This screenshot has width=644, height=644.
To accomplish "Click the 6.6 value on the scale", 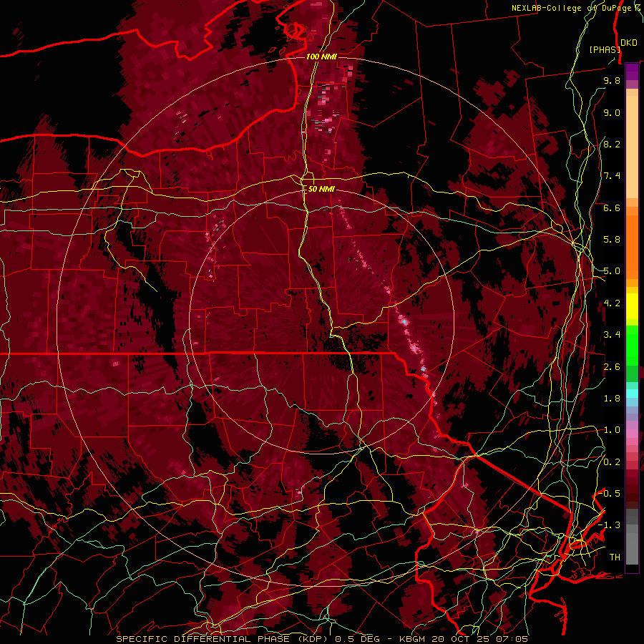I will [x=612, y=208].
